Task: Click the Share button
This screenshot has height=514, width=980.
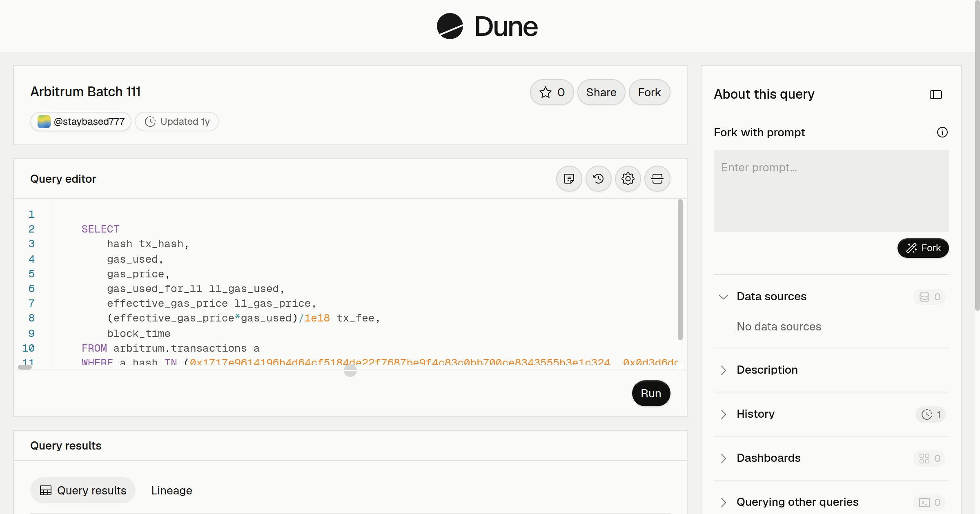Action: [601, 92]
